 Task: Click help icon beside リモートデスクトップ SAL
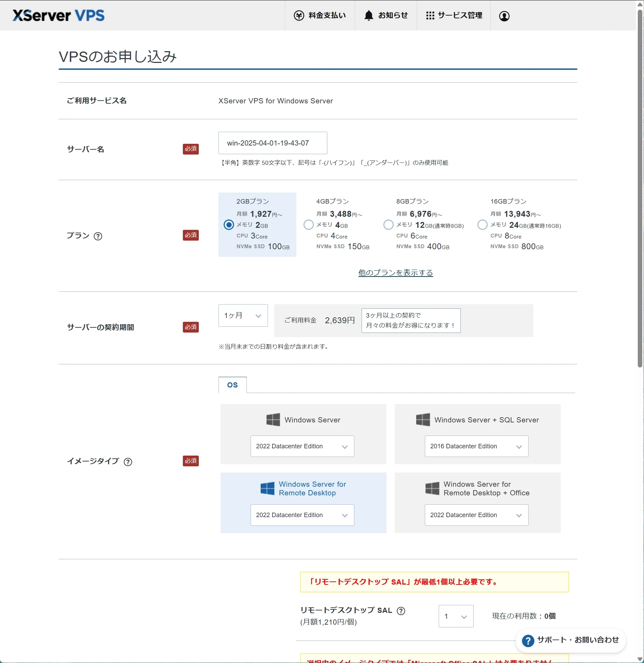pos(401,611)
